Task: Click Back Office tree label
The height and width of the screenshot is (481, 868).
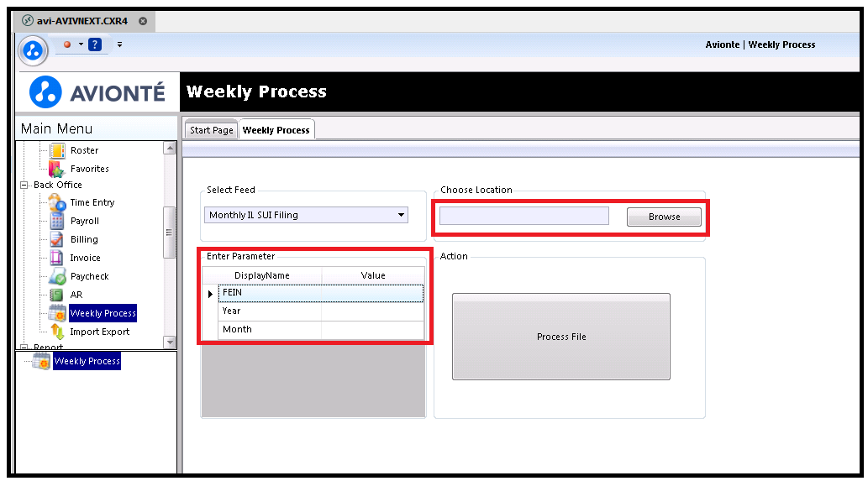Action: [58, 185]
